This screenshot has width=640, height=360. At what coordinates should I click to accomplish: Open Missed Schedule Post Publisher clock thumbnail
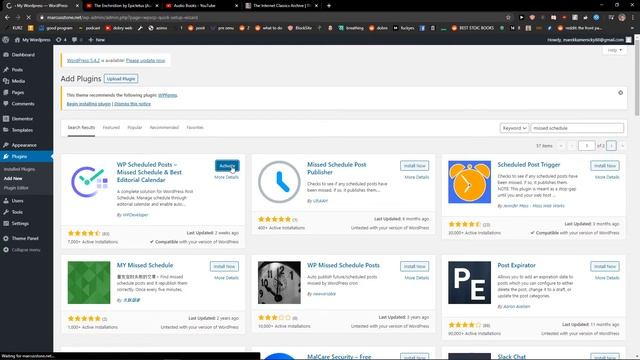(x=279, y=182)
